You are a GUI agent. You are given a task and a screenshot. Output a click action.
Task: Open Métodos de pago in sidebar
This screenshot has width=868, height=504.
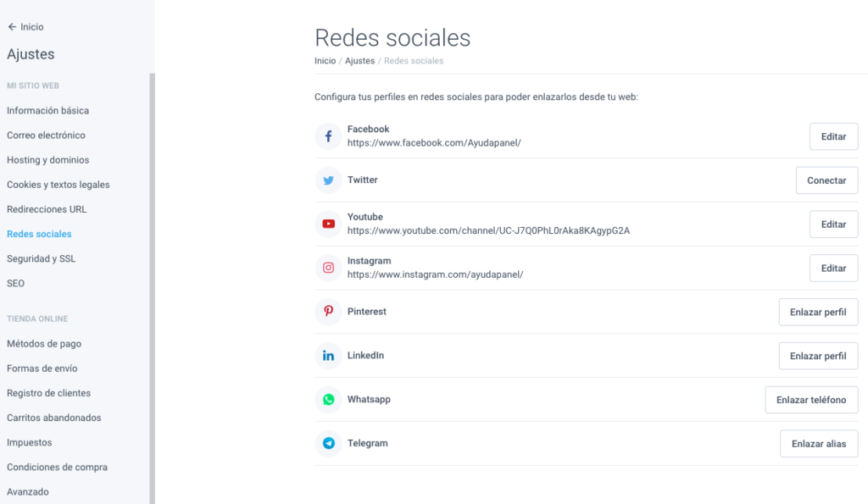(x=44, y=344)
